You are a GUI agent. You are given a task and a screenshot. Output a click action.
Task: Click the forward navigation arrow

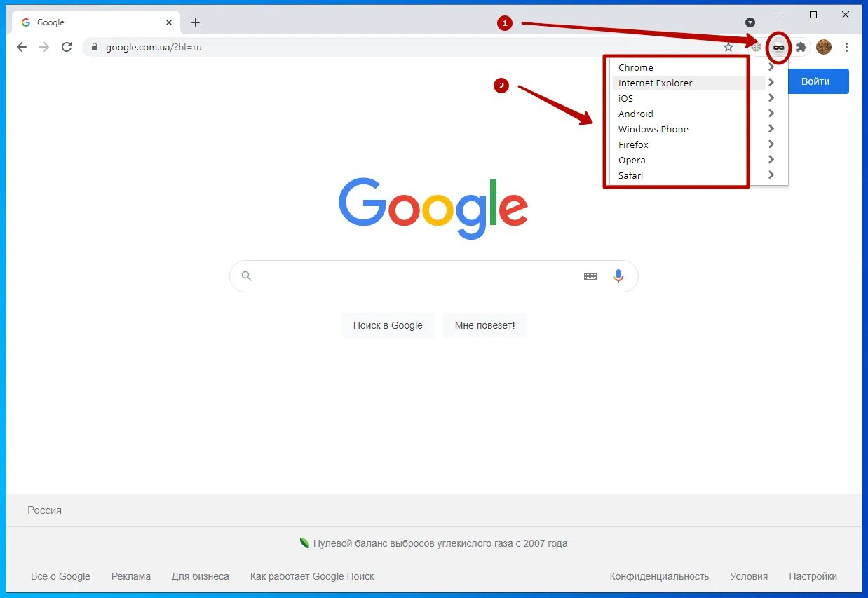click(44, 47)
